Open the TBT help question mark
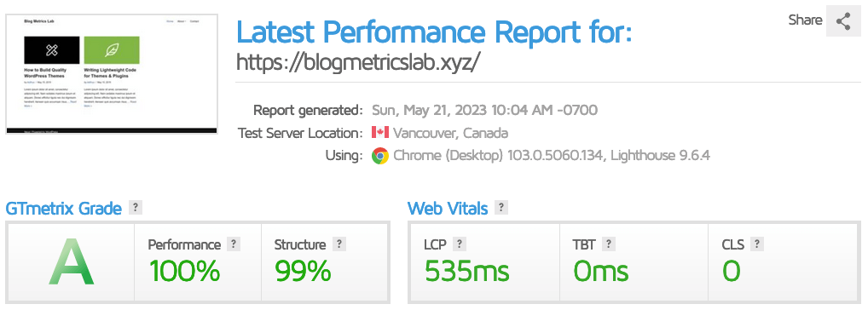This screenshot has width=868, height=310. 609,244
